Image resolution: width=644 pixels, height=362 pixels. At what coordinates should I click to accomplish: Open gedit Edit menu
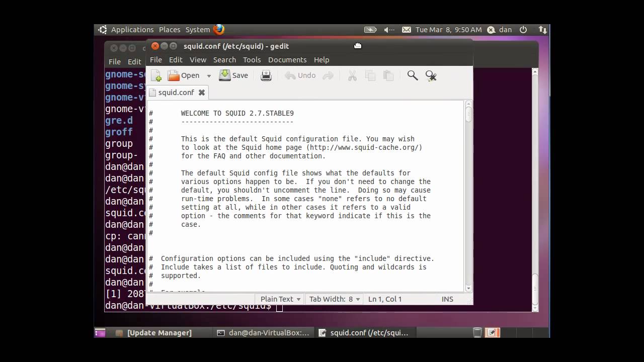176,59
